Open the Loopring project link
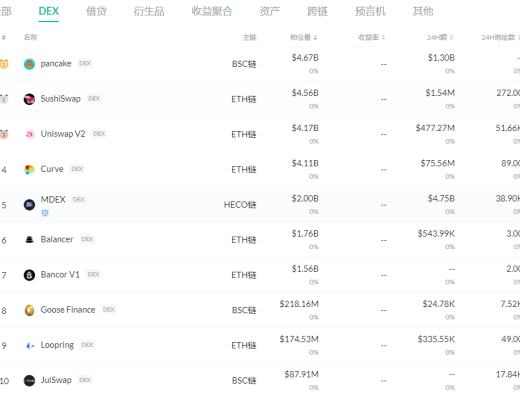 coord(57,345)
